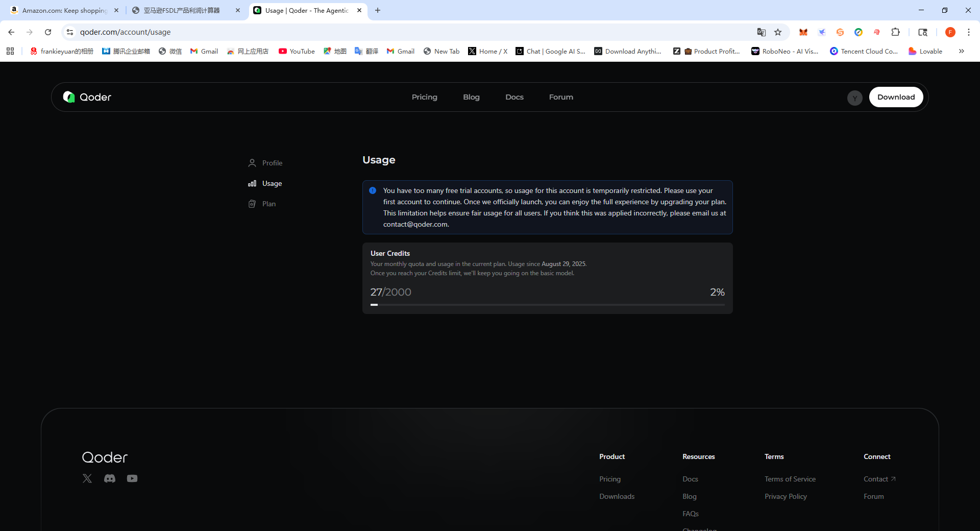Open the tab search side panel icon

point(923,32)
